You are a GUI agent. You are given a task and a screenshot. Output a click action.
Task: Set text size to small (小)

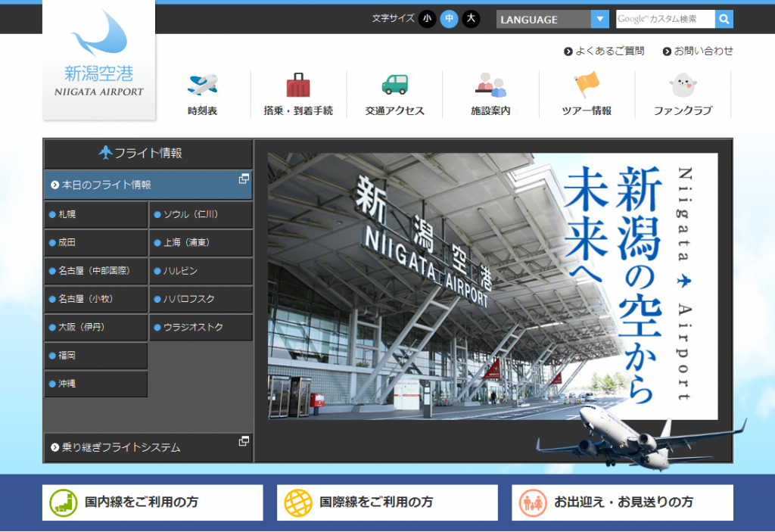pyautogui.click(x=427, y=19)
